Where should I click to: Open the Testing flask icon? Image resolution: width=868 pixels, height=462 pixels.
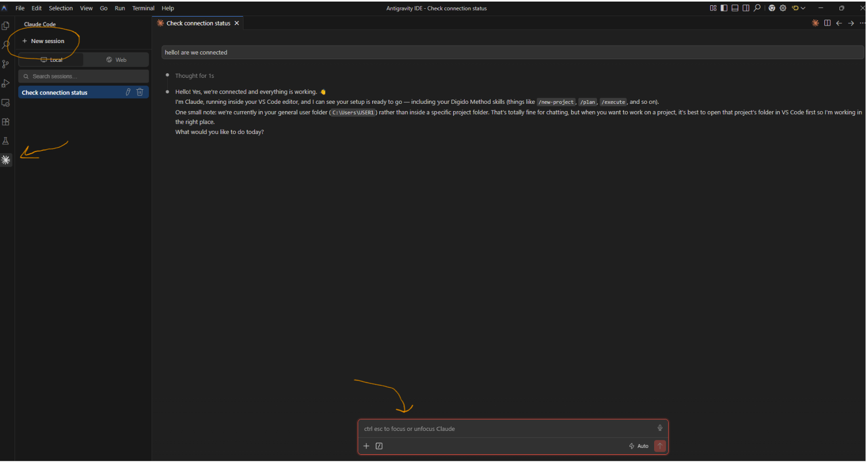click(x=6, y=141)
